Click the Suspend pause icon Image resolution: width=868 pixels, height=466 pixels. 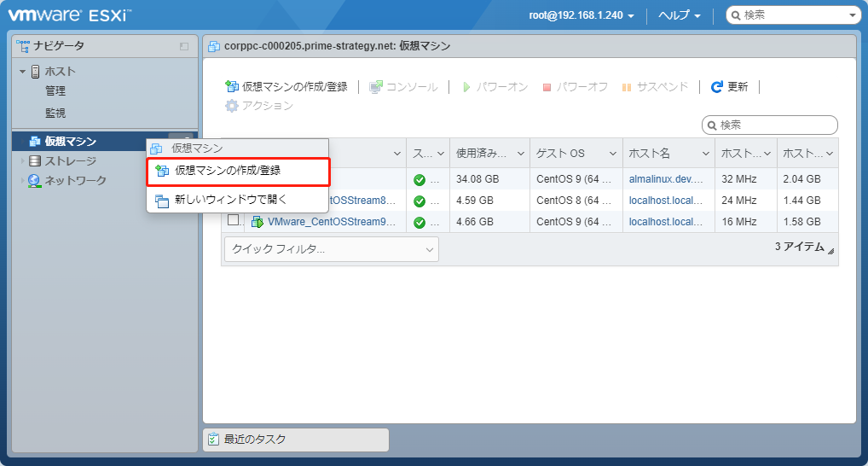point(627,87)
